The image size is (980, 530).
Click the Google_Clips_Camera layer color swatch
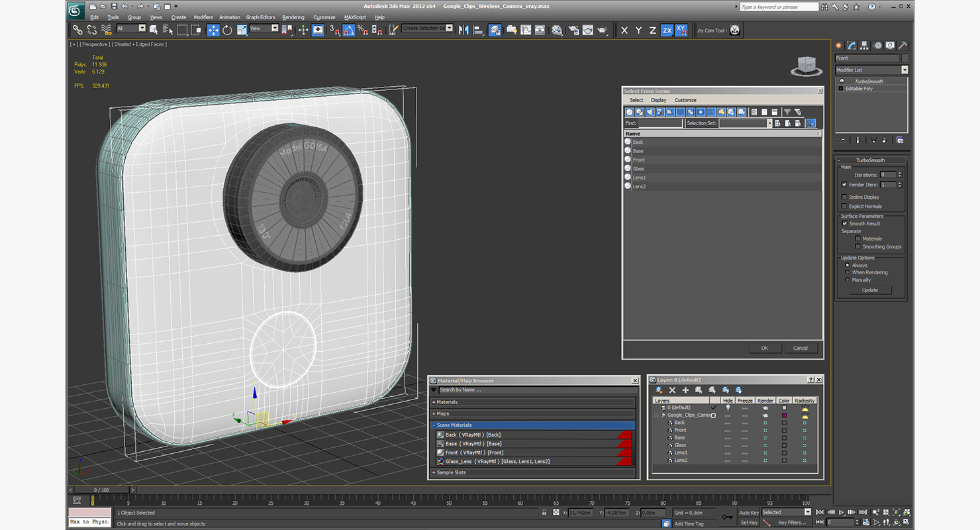tap(784, 415)
